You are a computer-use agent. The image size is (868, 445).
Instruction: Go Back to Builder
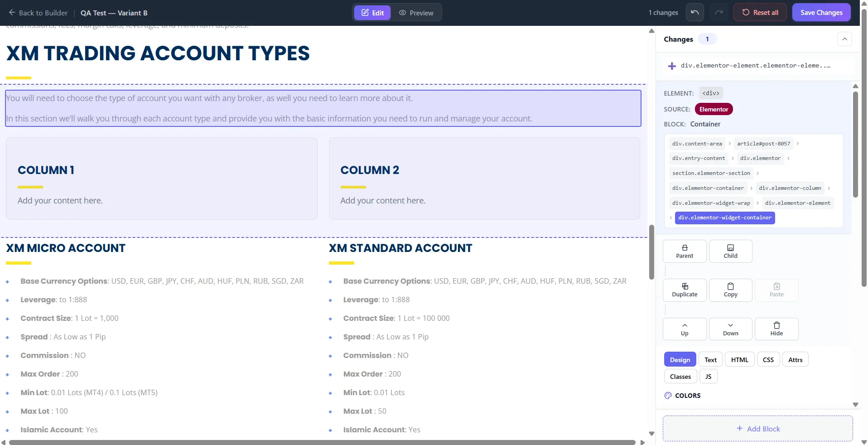pos(38,13)
